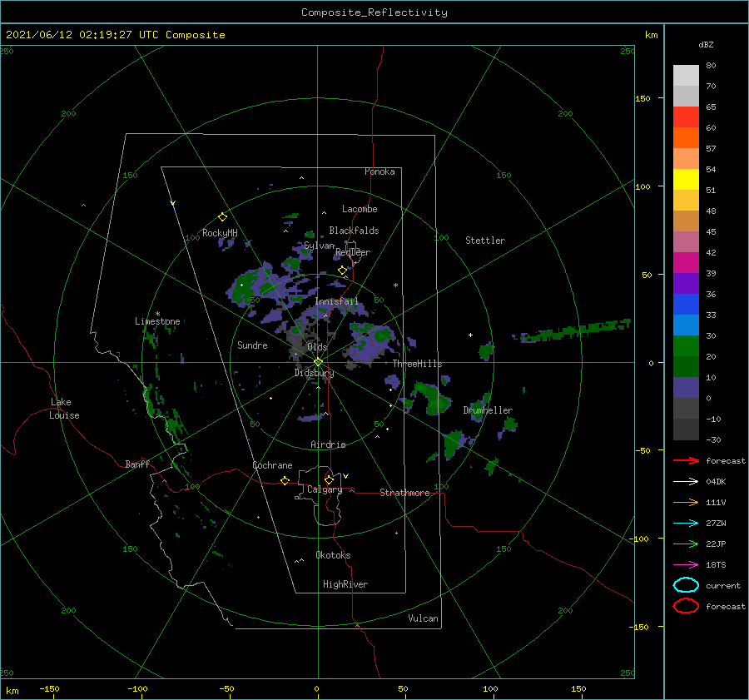
Task: Click the RockyMH label
Action: click(220, 233)
